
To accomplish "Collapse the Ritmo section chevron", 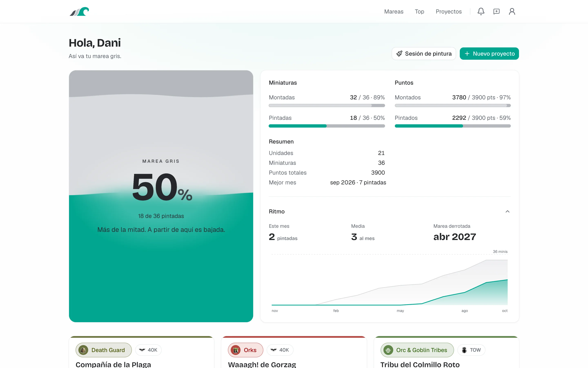I will coord(507,212).
